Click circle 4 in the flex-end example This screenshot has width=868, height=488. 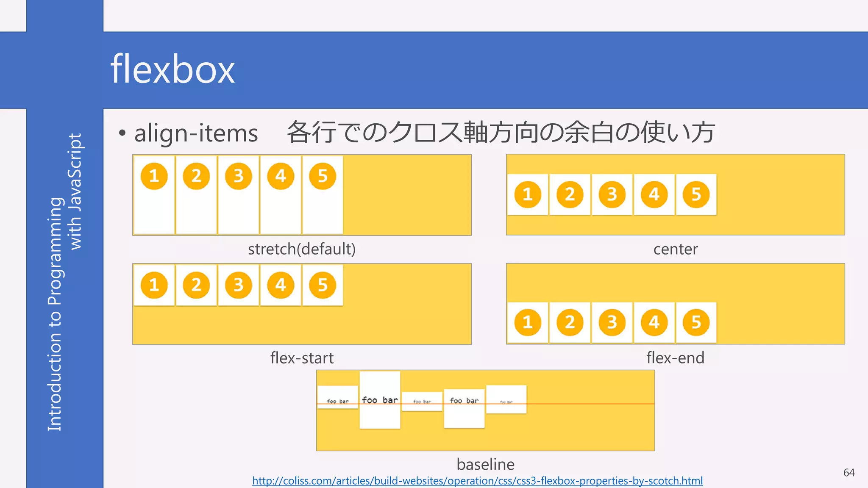click(654, 322)
